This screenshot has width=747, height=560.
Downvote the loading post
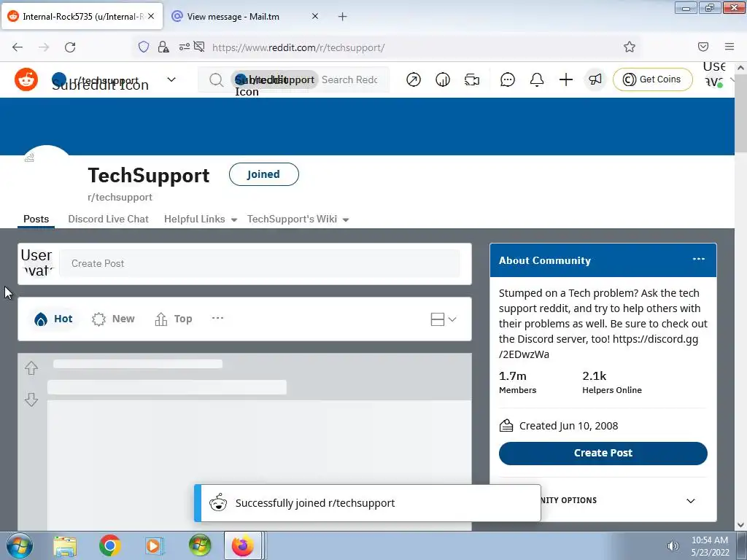click(31, 400)
